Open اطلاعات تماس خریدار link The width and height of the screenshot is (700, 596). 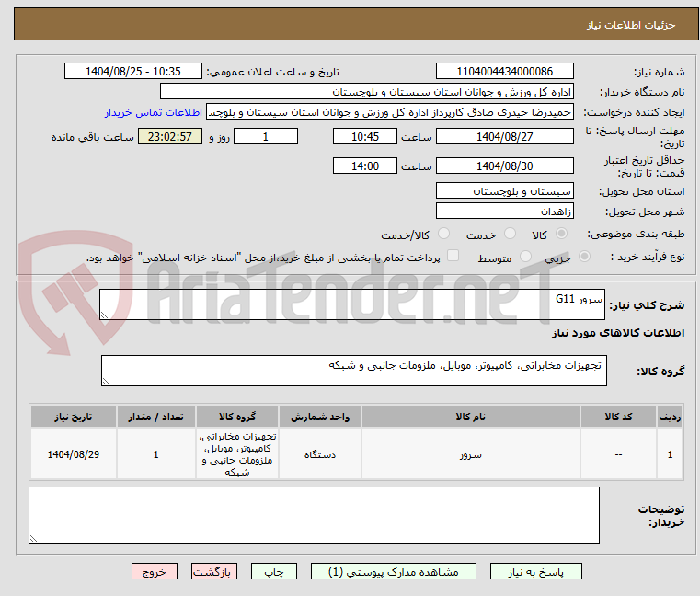(x=153, y=112)
